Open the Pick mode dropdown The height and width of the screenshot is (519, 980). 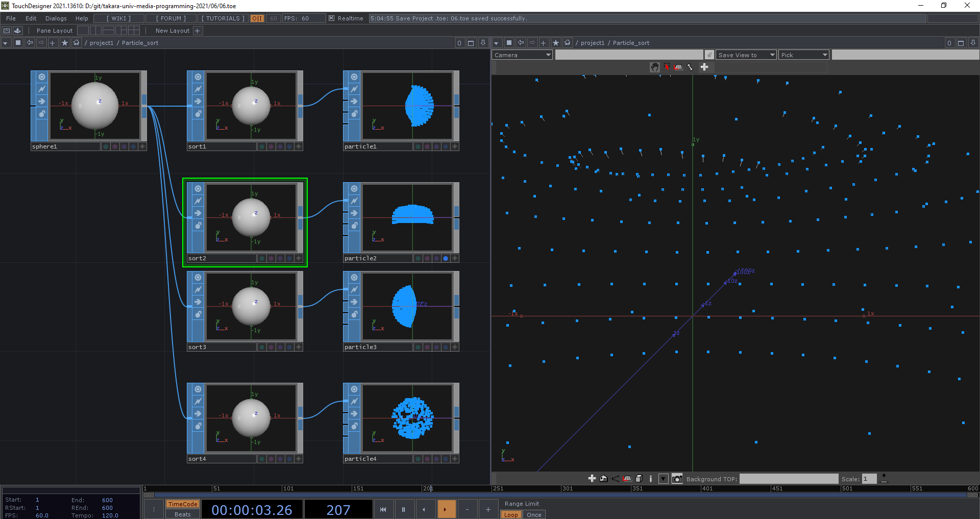(803, 55)
